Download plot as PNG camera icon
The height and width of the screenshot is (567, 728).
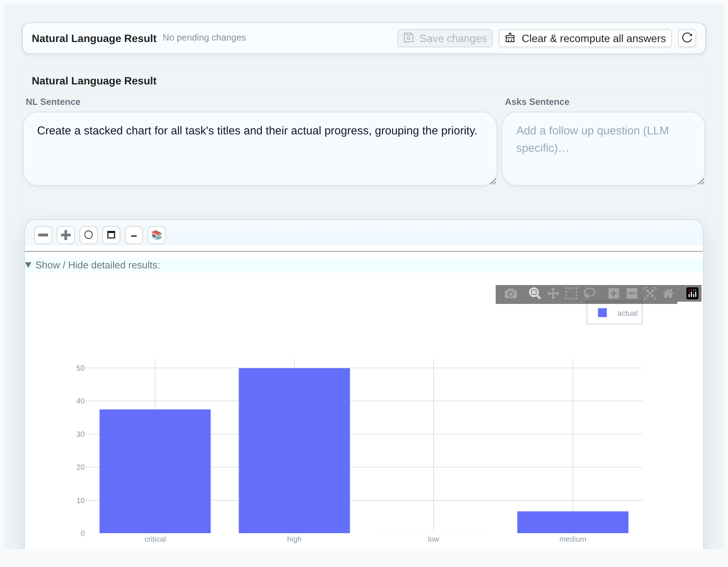click(510, 293)
